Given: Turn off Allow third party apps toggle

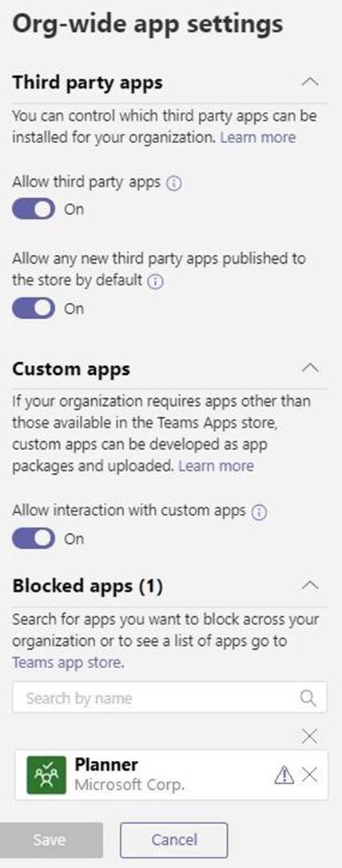Looking at the screenshot, I should point(34,209).
